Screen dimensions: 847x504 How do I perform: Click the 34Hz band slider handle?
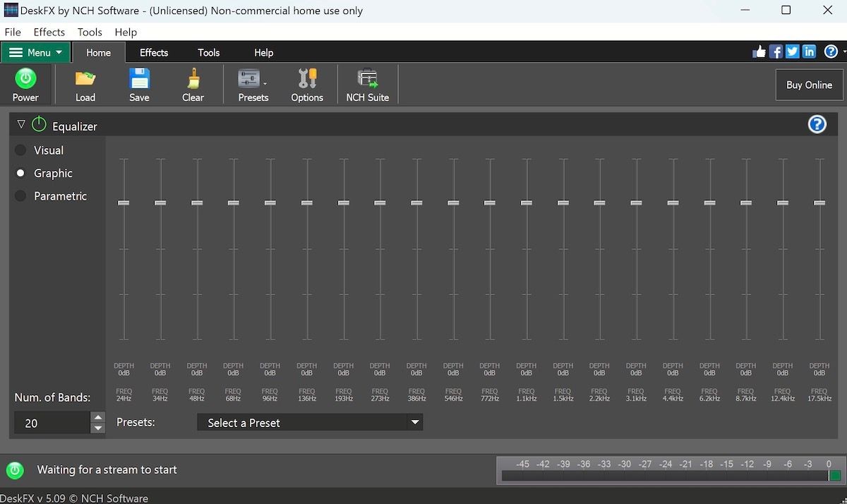160,203
